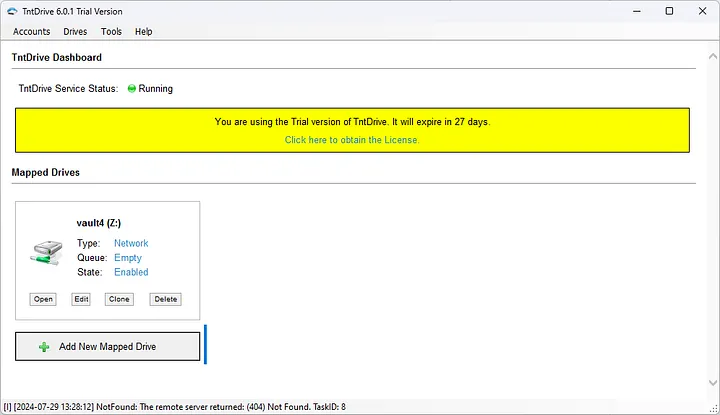Open the Drives menu

(x=75, y=32)
